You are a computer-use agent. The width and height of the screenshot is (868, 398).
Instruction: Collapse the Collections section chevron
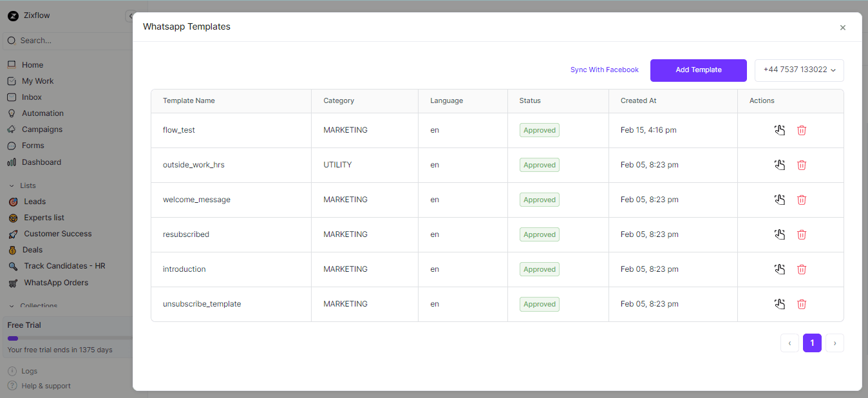tap(12, 307)
